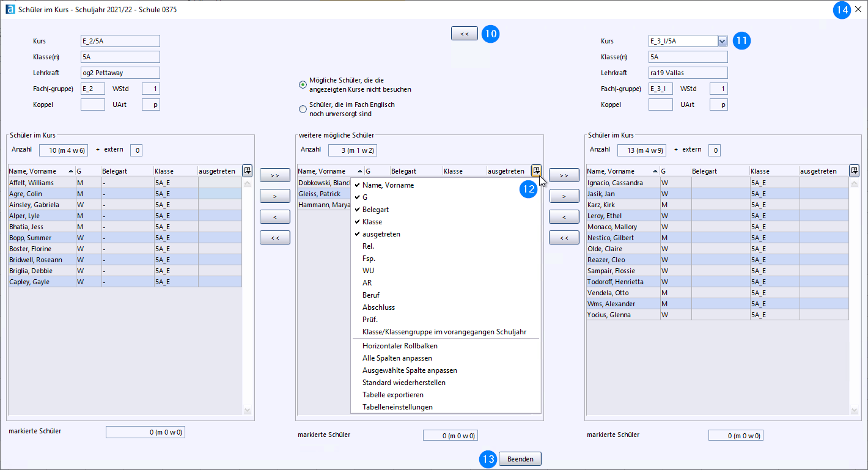Enable 'Klasse/Klassengruppe im vorangegangen Schuljahr' column

(446, 332)
